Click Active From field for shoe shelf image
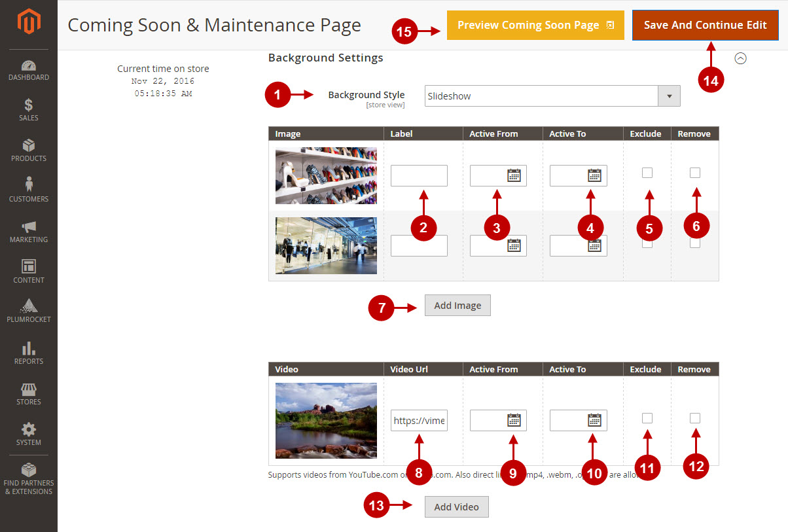Viewport: 788px width, 532px height. click(x=498, y=175)
